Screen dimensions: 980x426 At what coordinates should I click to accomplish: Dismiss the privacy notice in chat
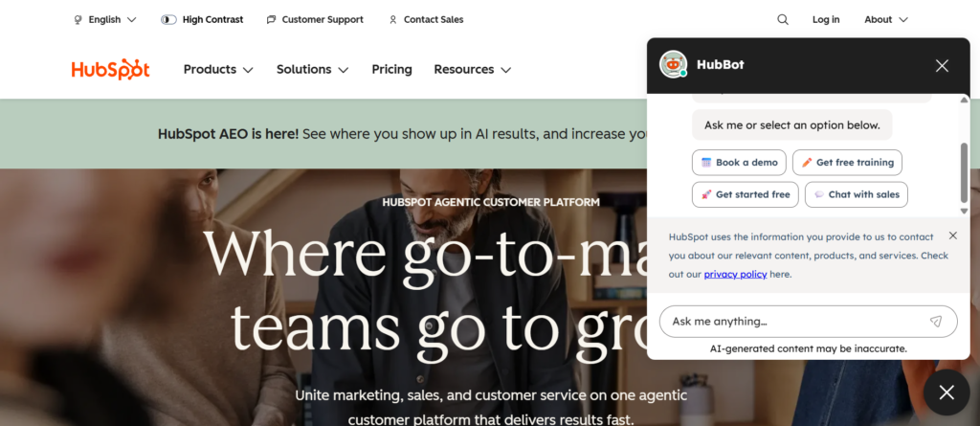(x=952, y=235)
